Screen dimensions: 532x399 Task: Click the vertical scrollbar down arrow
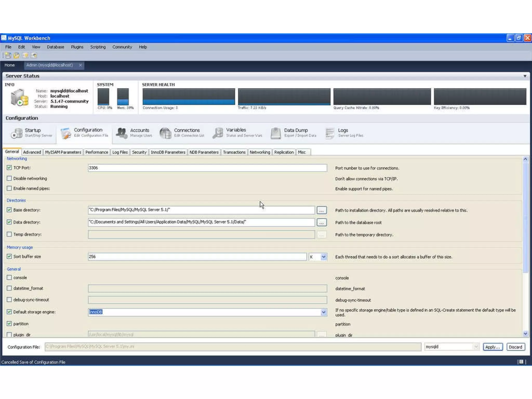525,334
